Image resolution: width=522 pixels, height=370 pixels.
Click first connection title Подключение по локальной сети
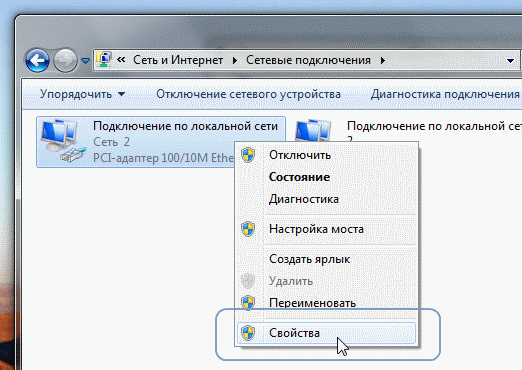(x=185, y=126)
